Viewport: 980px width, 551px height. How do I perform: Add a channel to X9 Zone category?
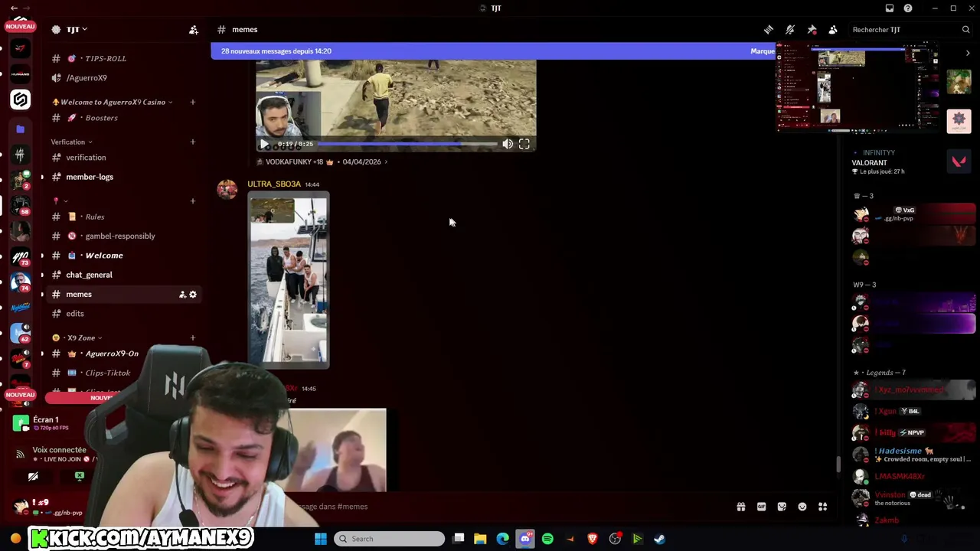193,338
